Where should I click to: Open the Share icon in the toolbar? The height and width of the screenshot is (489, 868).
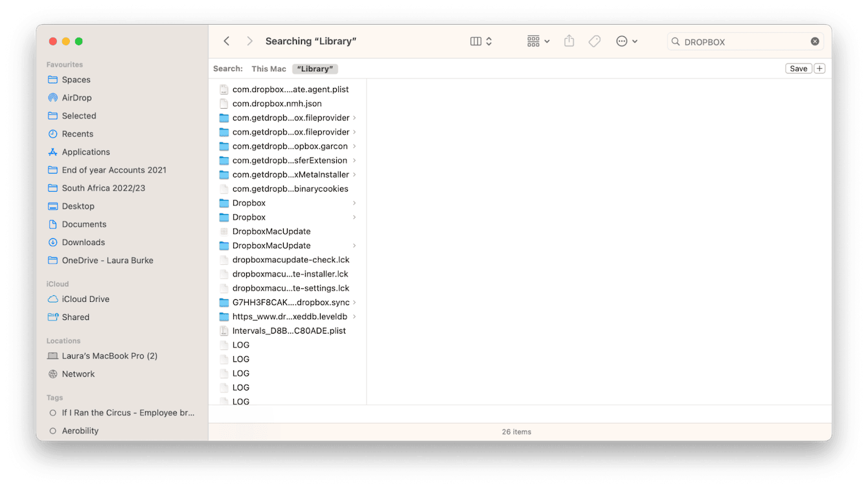569,41
